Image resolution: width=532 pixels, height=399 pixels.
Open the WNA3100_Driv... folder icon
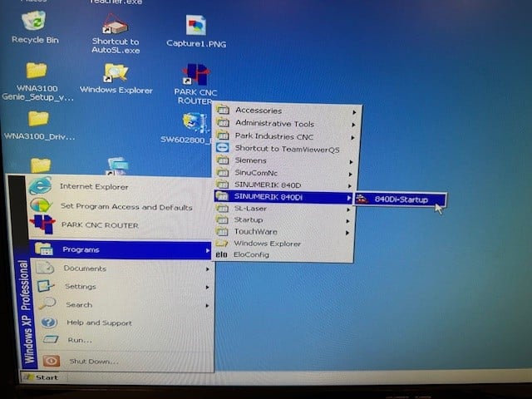pos(38,119)
